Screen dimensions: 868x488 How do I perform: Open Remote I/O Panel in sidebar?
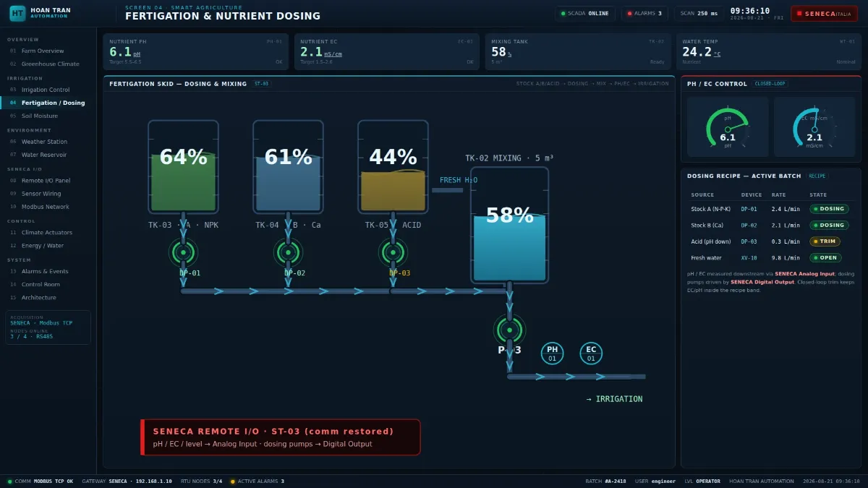(x=48, y=181)
